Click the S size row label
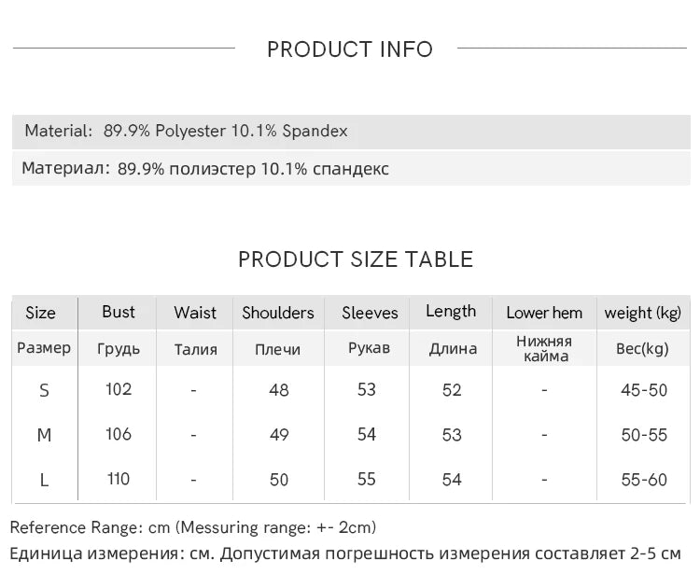 44,390
